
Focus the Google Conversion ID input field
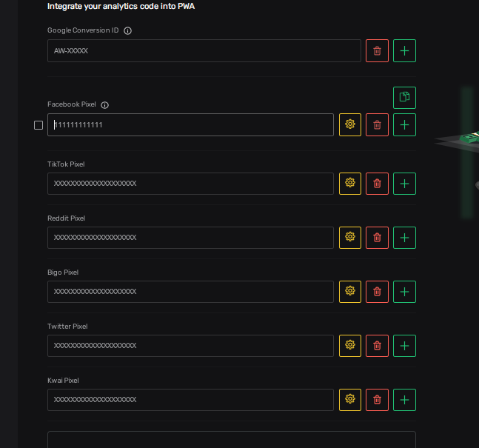coord(204,51)
